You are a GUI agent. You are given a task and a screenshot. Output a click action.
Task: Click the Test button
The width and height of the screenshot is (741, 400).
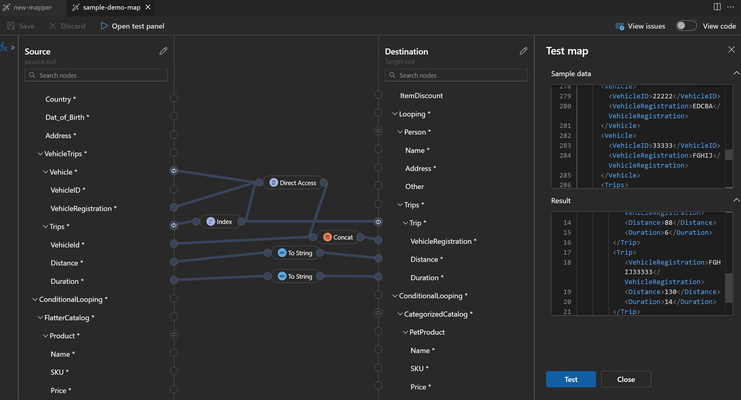pyautogui.click(x=571, y=379)
